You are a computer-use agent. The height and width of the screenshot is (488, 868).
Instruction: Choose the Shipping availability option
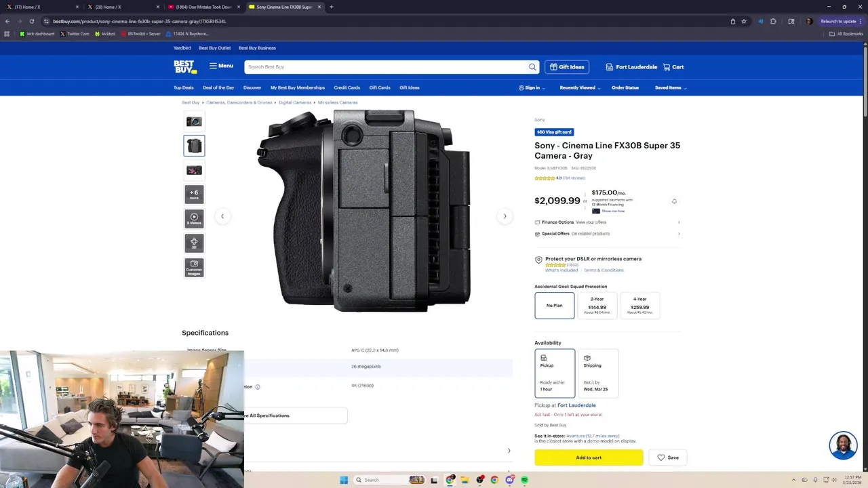coord(597,373)
